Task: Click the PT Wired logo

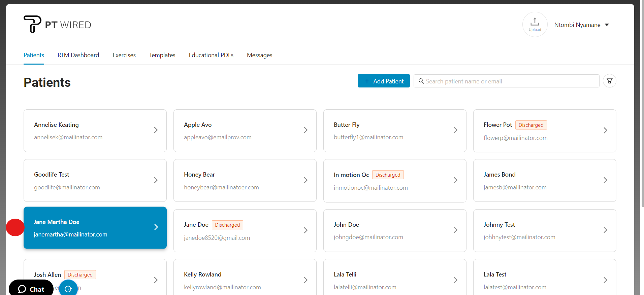Action: tap(57, 25)
